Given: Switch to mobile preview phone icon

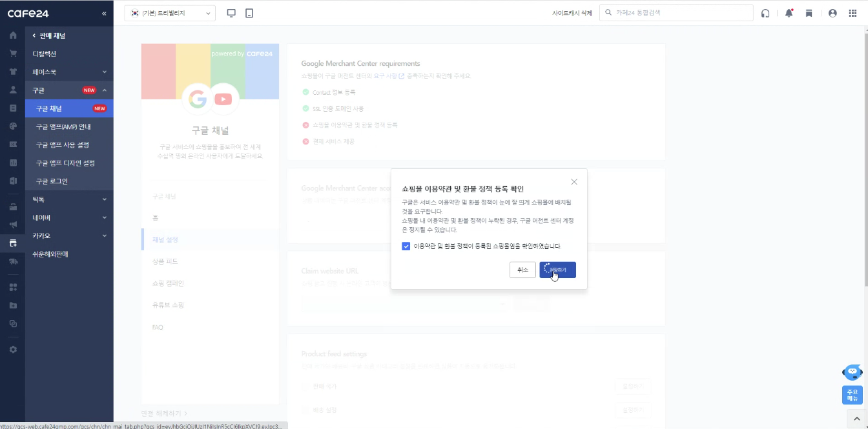Looking at the screenshot, I should tap(249, 13).
